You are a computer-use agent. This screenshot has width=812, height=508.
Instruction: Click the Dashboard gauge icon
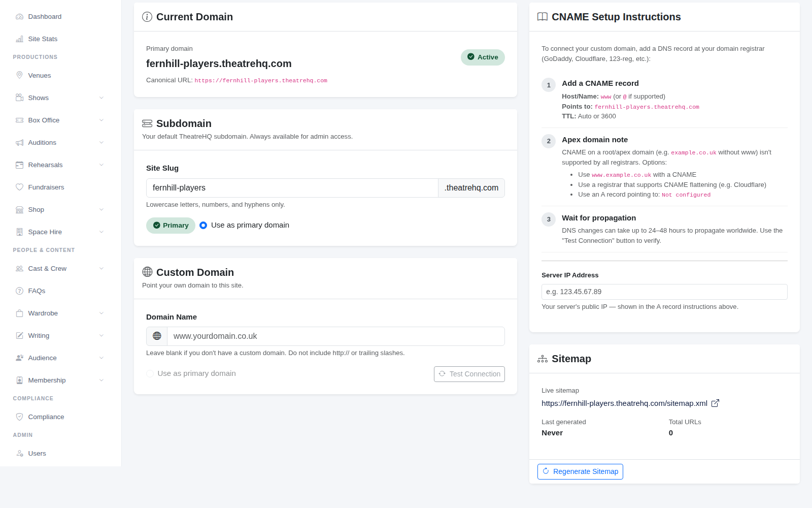click(19, 17)
